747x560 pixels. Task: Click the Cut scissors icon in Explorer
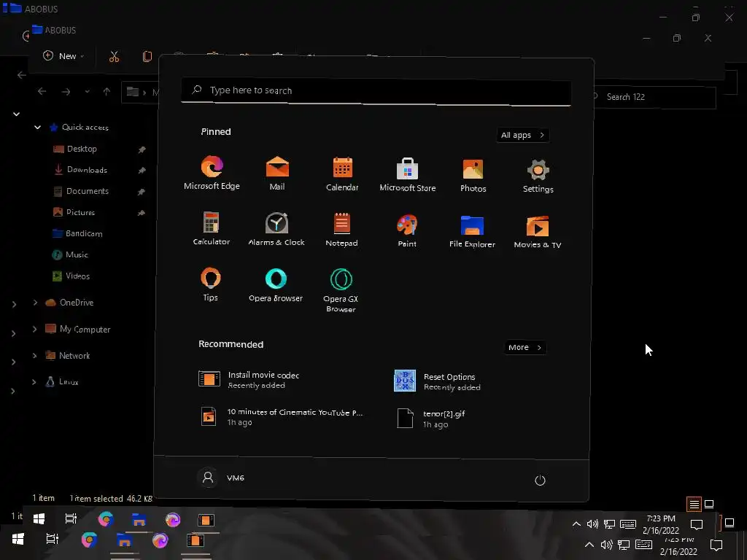tap(114, 57)
